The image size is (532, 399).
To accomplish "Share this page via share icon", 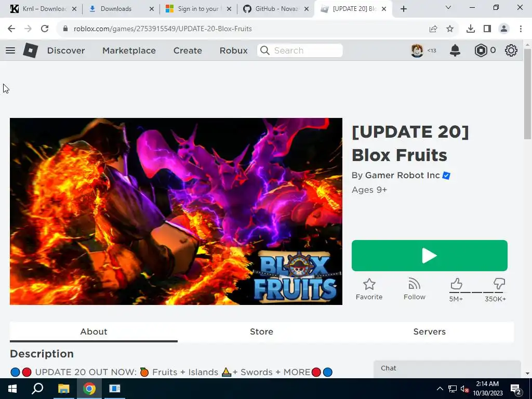I will [x=433, y=29].
